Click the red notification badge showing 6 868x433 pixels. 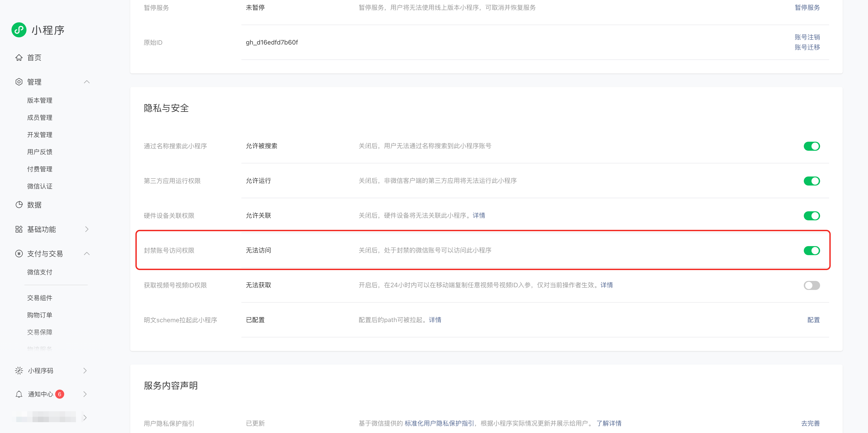[x=60, y=394]
